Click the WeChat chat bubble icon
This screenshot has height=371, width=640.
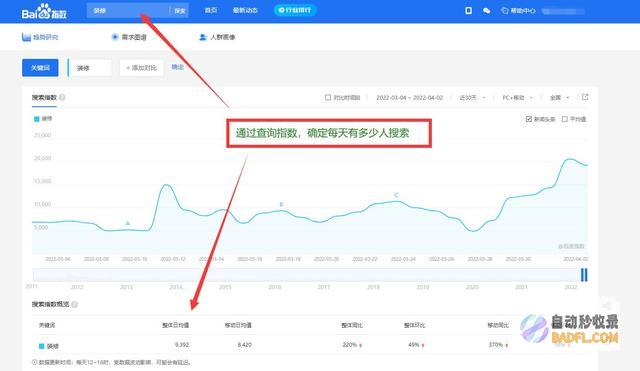[x=487, y=11]
